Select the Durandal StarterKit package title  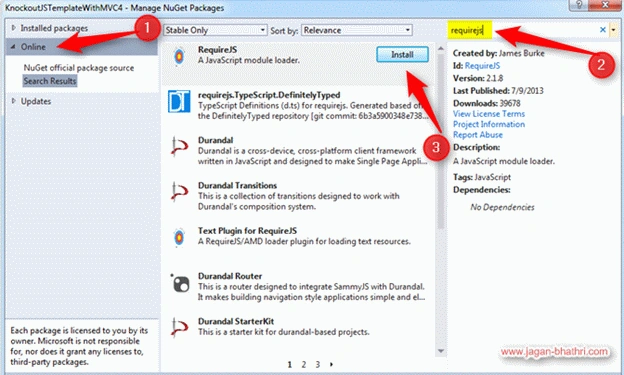pos(236,321)
